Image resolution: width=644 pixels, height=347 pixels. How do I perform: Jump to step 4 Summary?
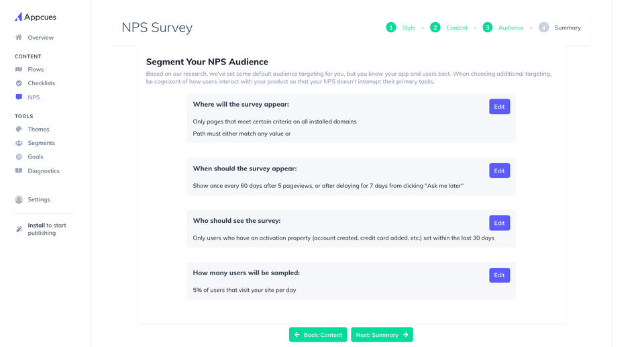point(559,28)
